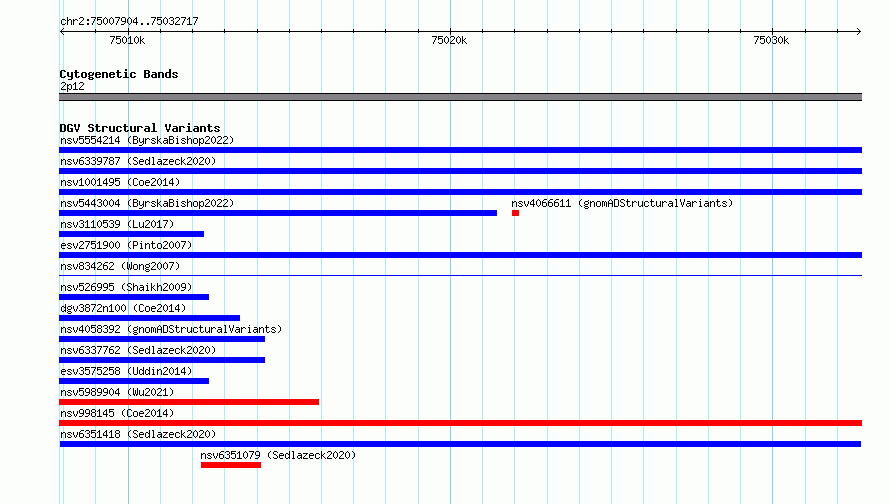
Task: Click the DGV Structural Variants track title
Action: (140, 128)
